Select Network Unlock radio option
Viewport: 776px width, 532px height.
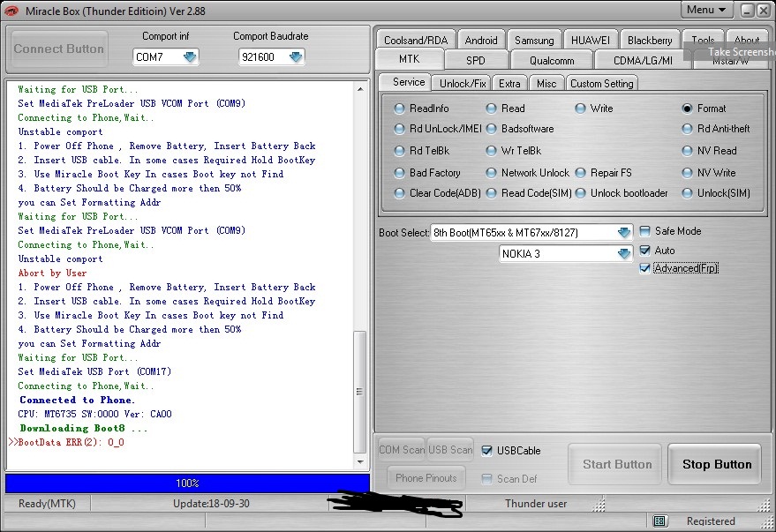tap(491, 173)
